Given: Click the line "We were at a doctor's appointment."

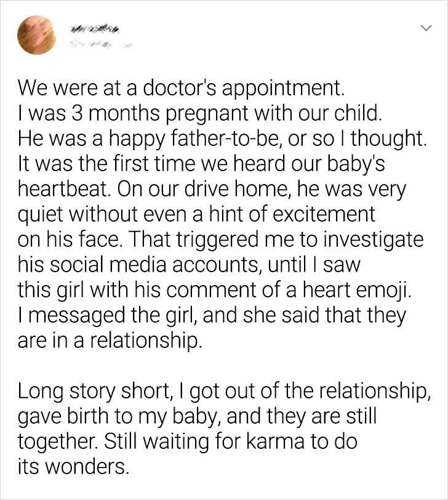Looking at the screenshot, I should click(x=178, y=89).
